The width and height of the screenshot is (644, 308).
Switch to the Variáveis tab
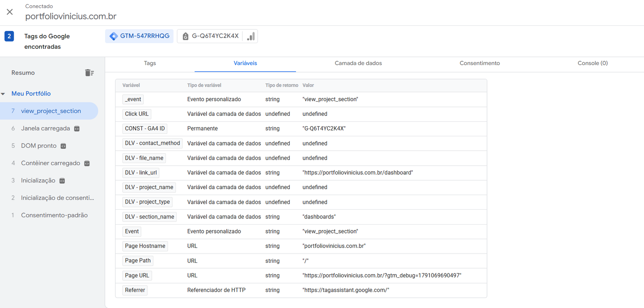(x=245, y=63)
